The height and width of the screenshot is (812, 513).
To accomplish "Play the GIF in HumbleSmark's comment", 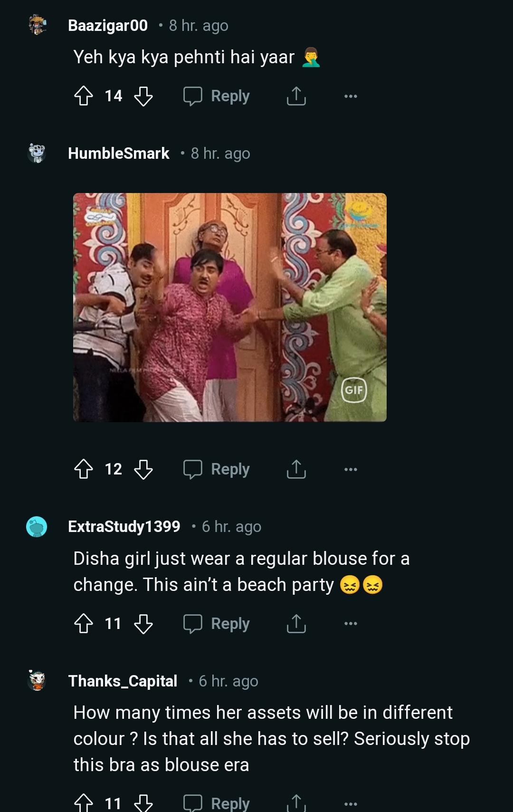I will tap(230, 307).
